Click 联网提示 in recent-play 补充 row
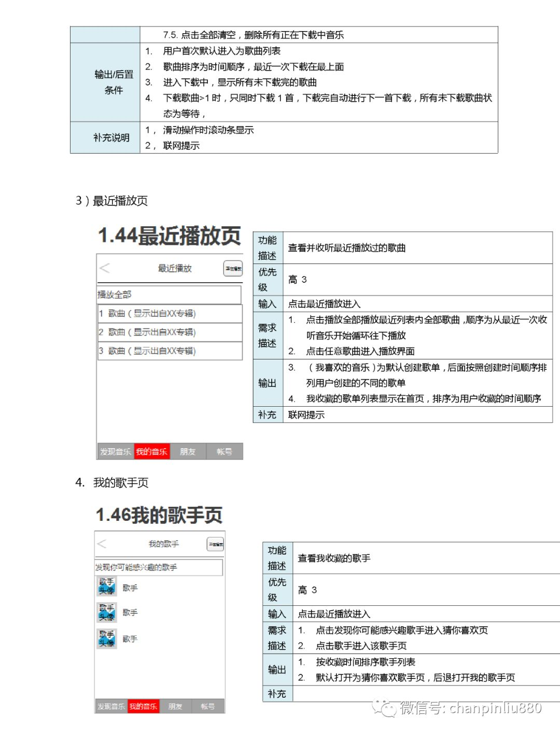Image resolution: width=560 pixels, height=734 pixels. [x=306, y=415]
